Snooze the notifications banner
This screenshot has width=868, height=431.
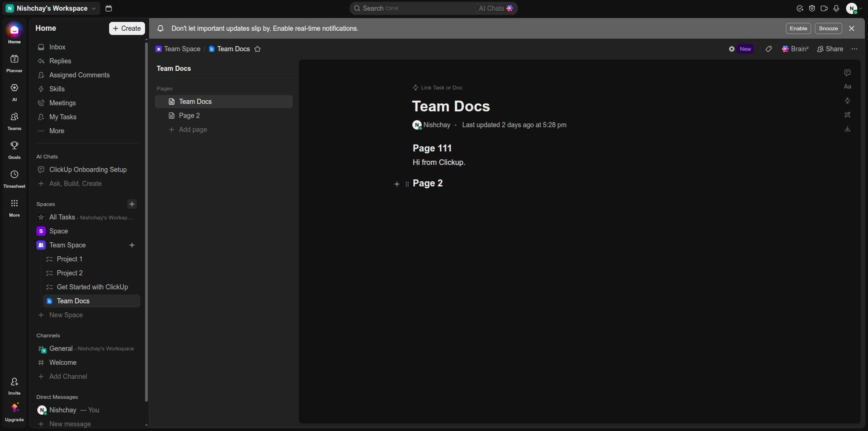[x=828, y=28]
